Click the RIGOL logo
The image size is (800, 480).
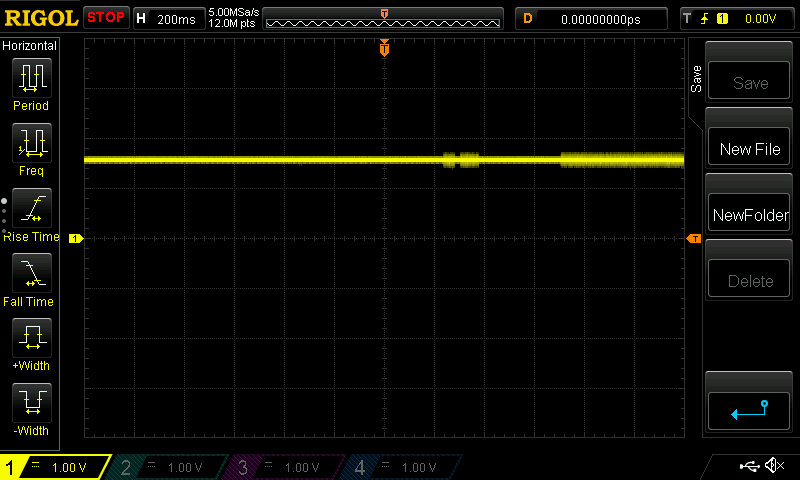click(41, 18)
